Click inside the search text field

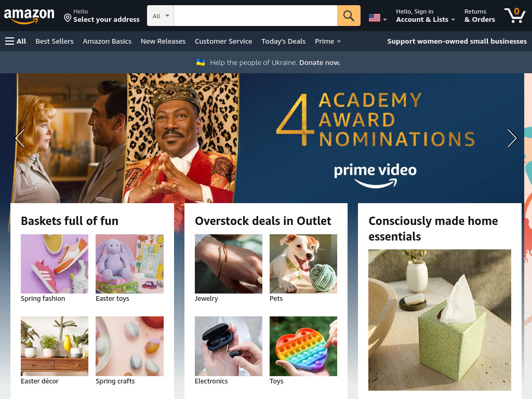tap(256, 16)
